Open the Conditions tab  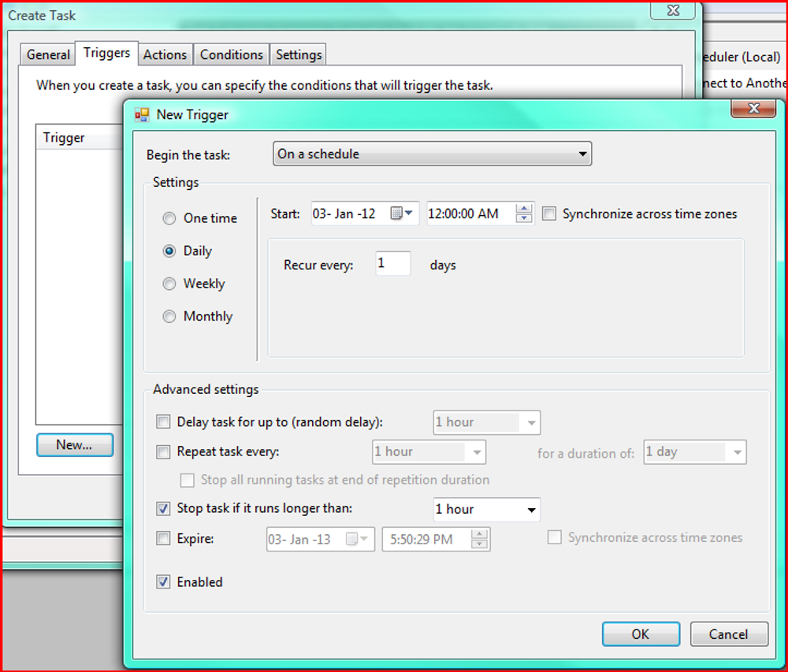click(x=231, y=54)
